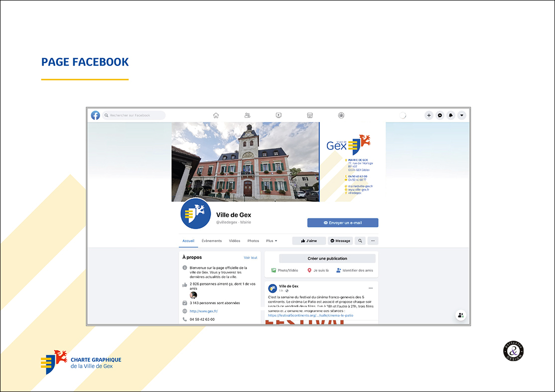The width and height of the screenshot is (555, 392).
Task: Switch to the Évènements tab
Action: pos(212,241)
